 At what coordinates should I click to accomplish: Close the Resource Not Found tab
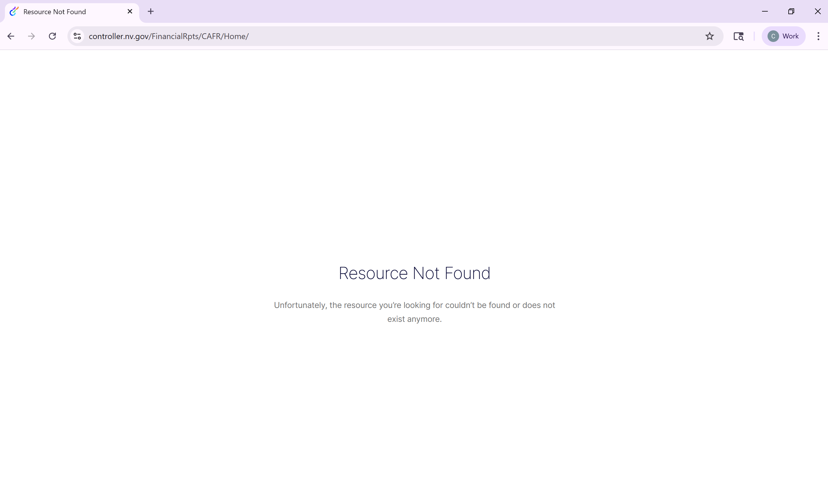coord(130,11)
